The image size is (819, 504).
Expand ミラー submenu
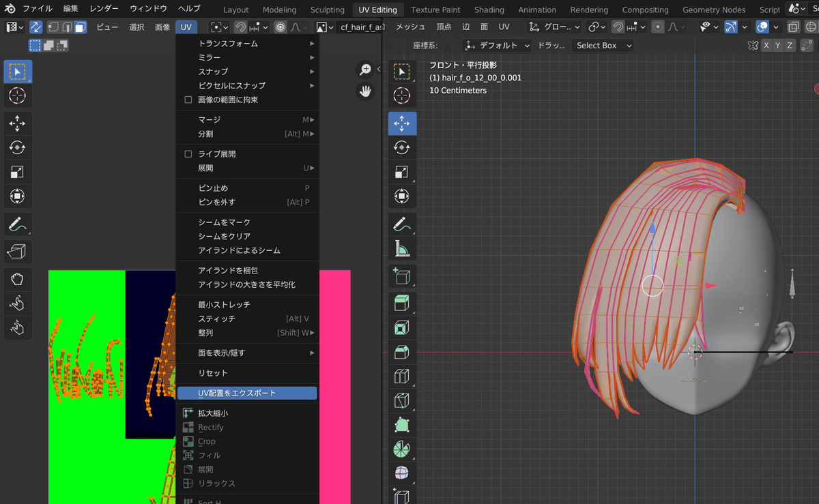coord(247,58)
